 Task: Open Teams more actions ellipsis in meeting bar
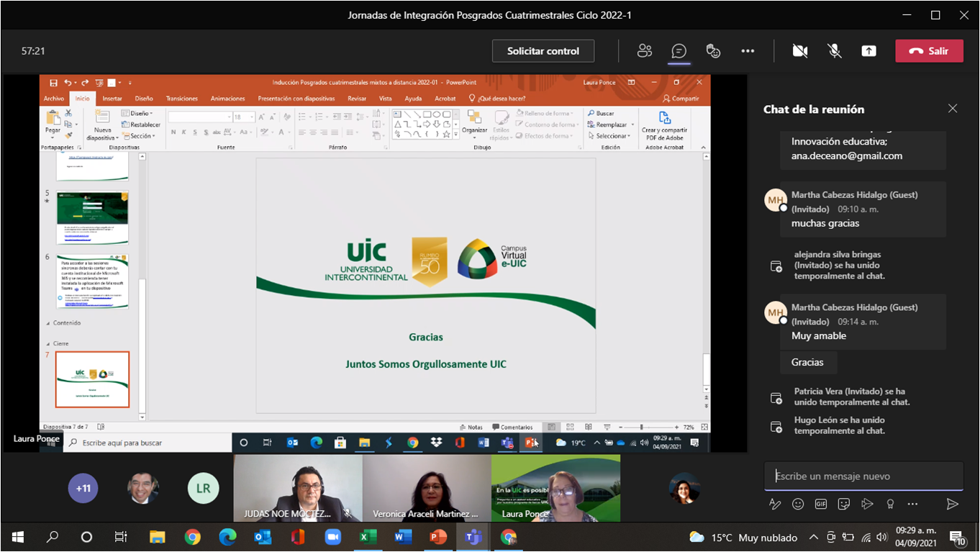748,51
